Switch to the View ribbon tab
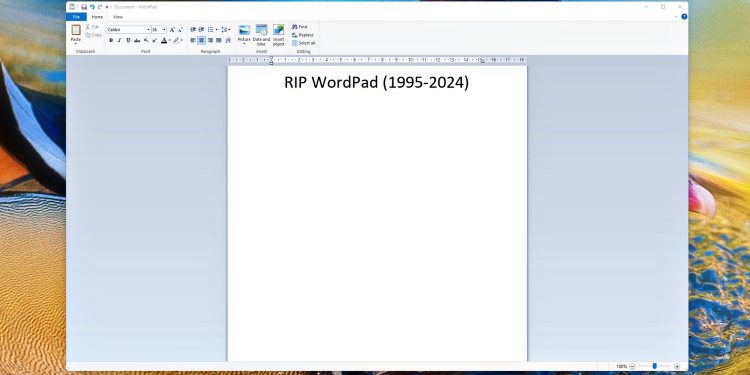 point(118,17)
